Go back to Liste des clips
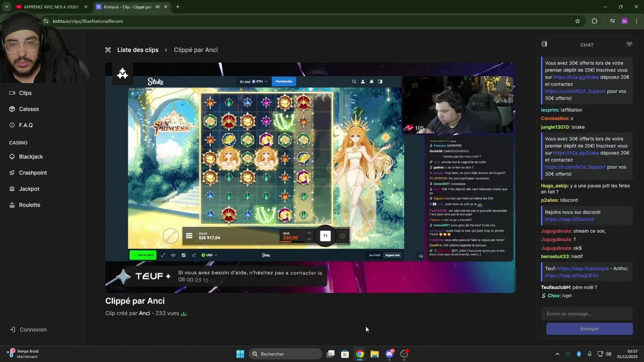 (x=138, y=50)
